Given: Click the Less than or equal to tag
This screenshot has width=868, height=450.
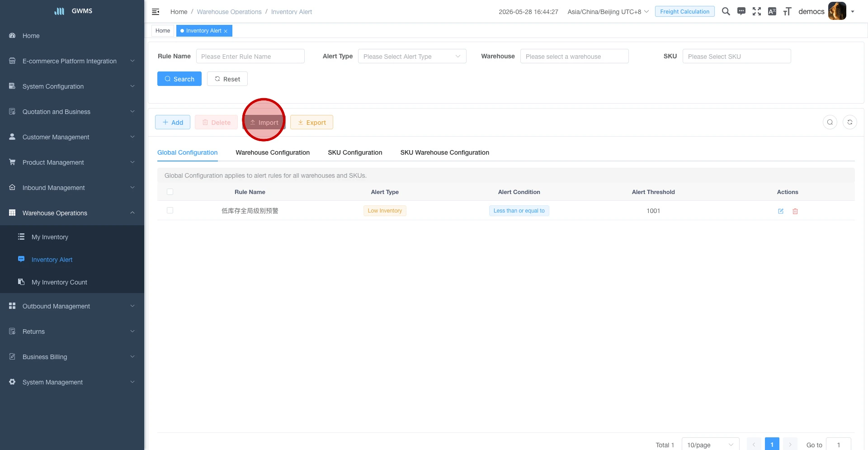Looking at the screenshot, I should [519, 211].
